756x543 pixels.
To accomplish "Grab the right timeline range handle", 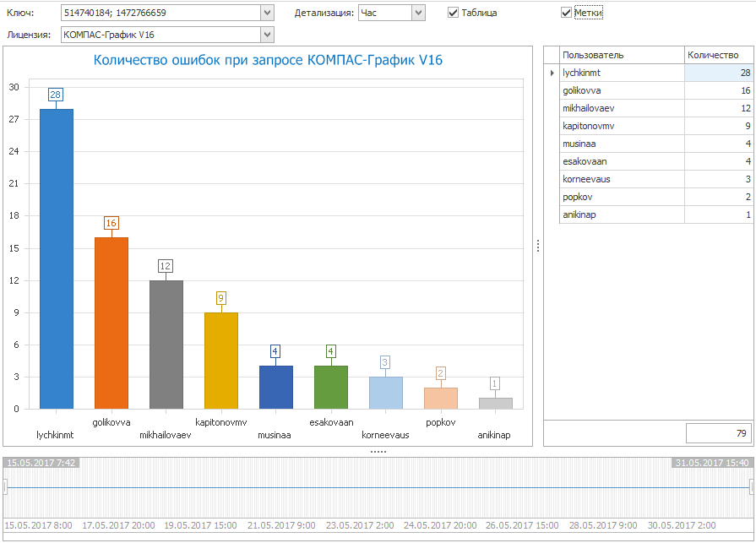I will tap(751, 486).
